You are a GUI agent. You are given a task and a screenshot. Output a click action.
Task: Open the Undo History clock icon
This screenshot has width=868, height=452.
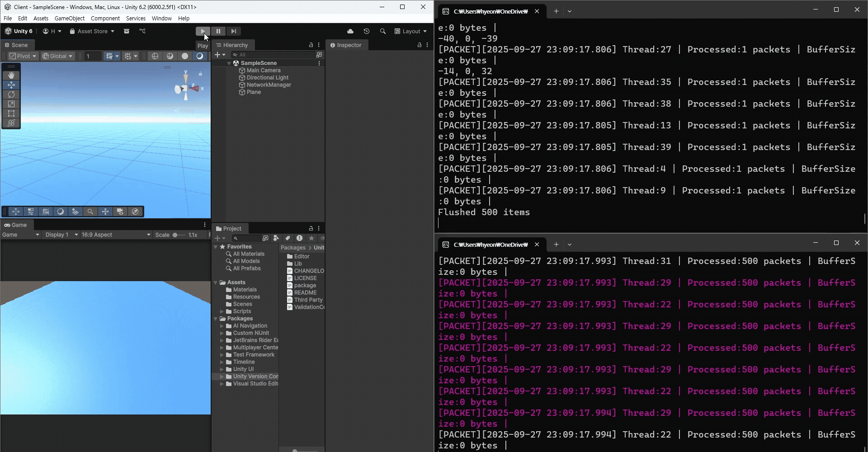click(367, 31)
